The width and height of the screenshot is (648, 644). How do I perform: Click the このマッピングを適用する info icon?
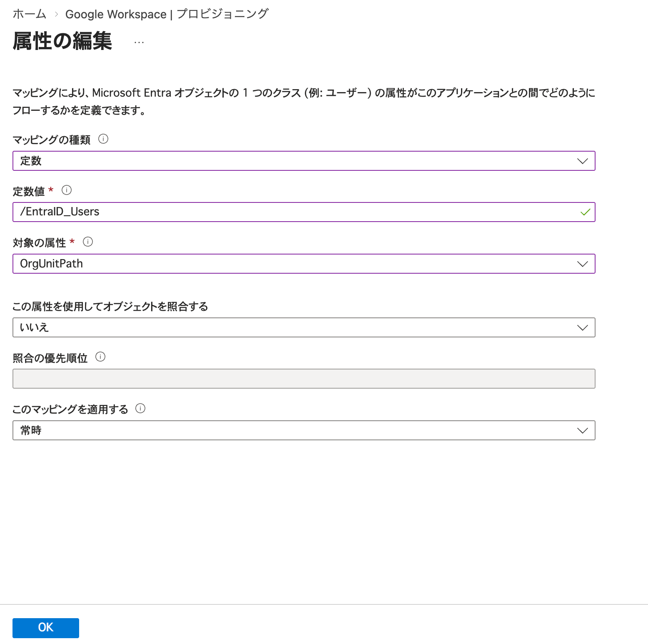(141, 409)
